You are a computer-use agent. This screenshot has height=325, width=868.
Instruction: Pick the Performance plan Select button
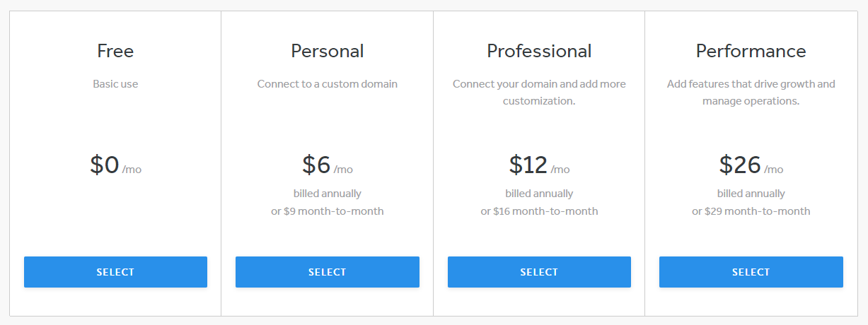(x=751, y=272)
